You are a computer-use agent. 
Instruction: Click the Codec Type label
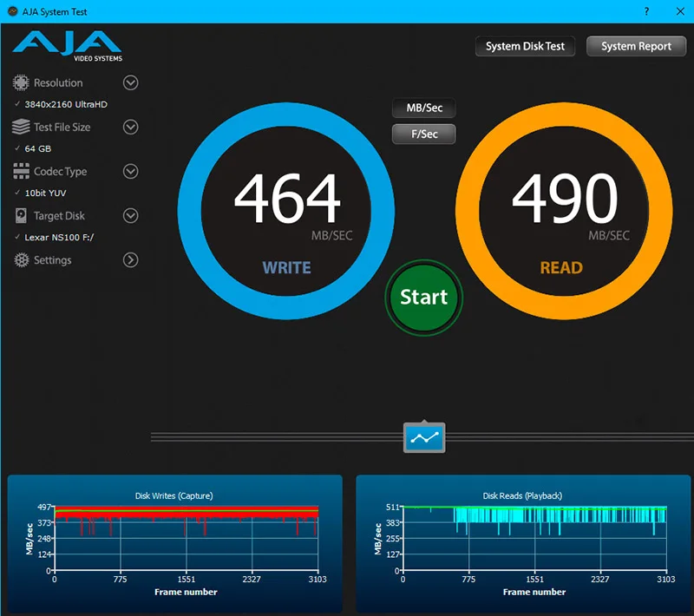[60, 172]
